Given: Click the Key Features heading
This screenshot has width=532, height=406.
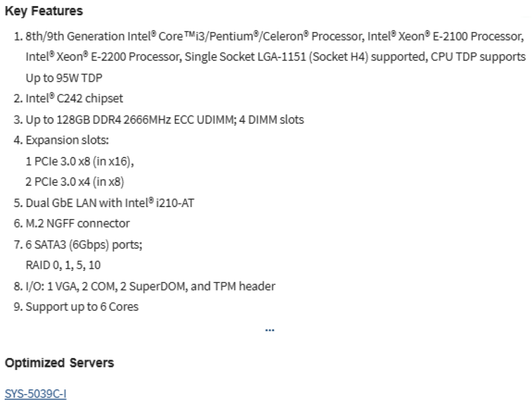Looking at the screenshot, I should point(44,11).
